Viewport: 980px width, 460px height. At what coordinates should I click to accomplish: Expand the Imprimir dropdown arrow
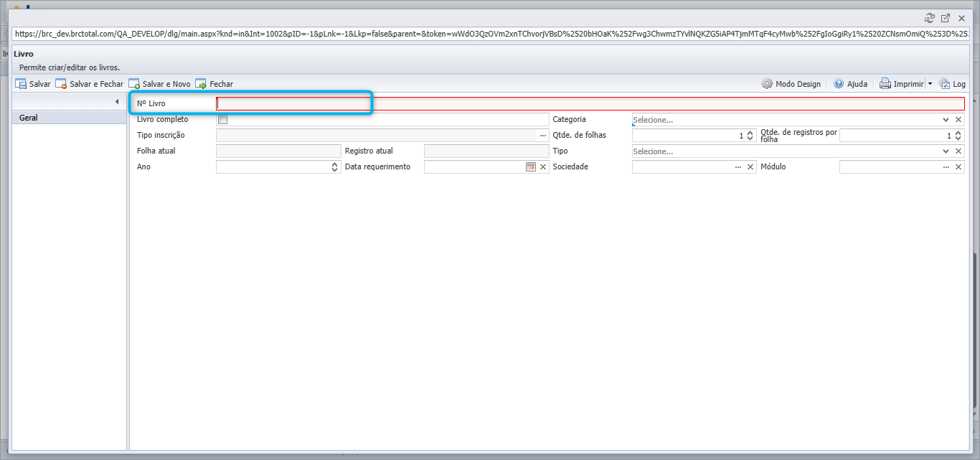point(930,84)
